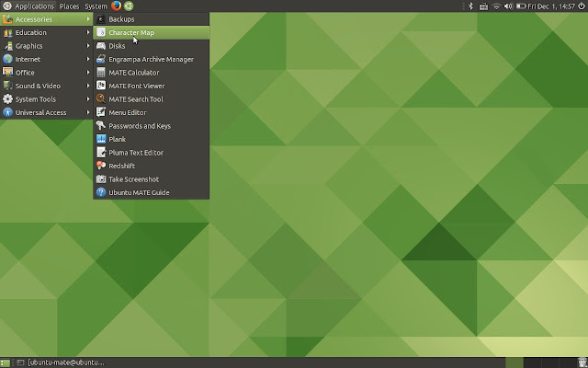Image resolution: width=588 pixels, height=368 pixels.
Task: Check the battery status indicator
Action: pos(521,6)
